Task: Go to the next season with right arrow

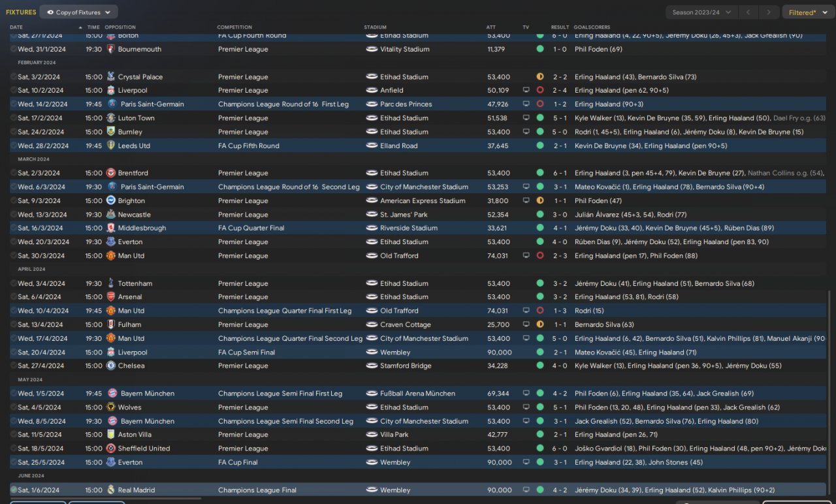Action: (x=770, y=12)
